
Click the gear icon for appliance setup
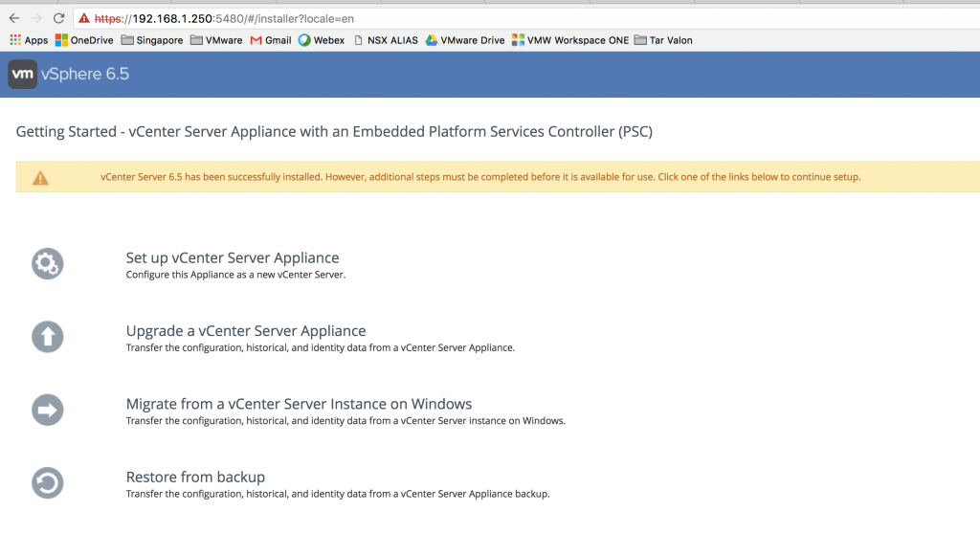click(48, 263)
